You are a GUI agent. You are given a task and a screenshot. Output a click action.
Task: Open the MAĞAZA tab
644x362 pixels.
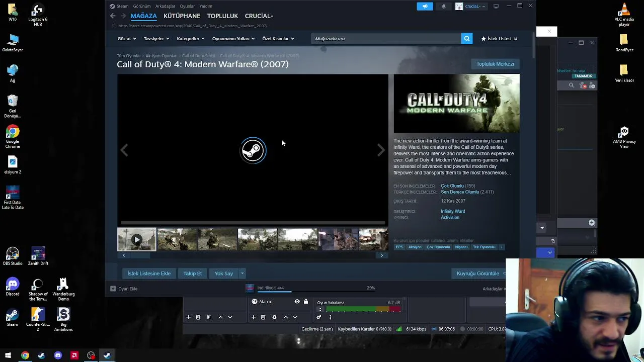[143, 16]
